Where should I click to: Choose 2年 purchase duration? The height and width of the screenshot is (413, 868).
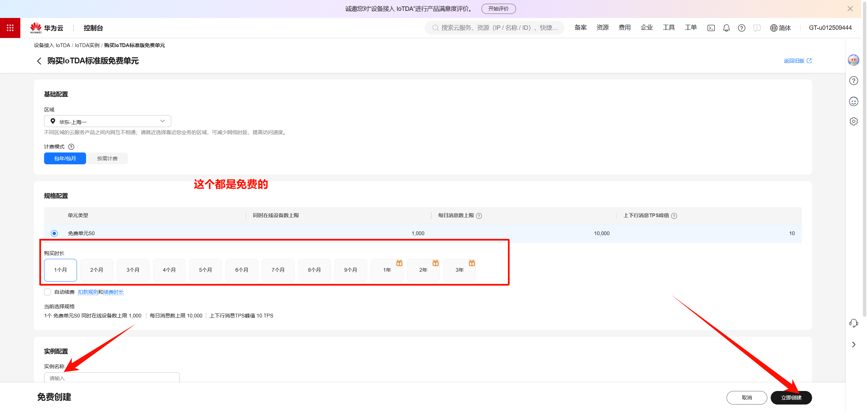tap(423, 270)
